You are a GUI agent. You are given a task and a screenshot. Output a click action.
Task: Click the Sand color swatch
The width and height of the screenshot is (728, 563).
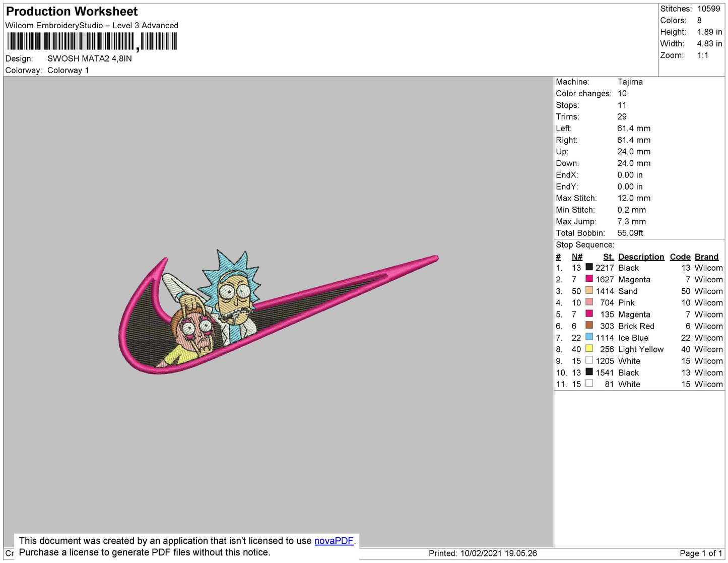[589, 290]
